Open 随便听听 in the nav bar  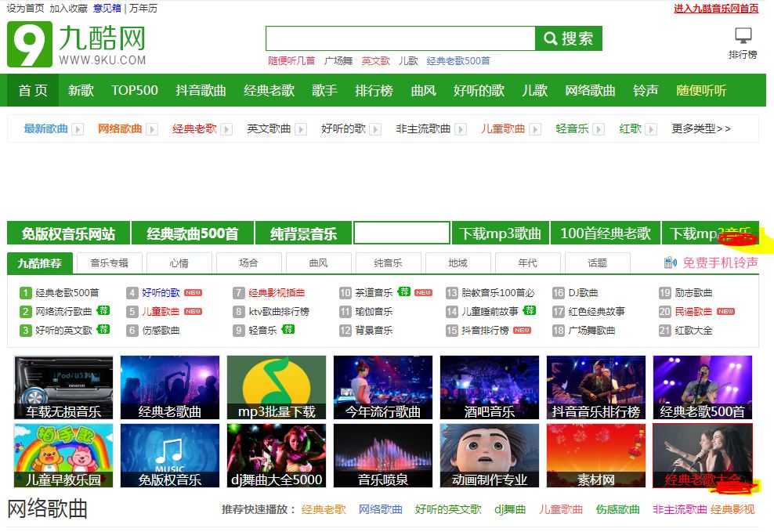click(x=701, y=90)
